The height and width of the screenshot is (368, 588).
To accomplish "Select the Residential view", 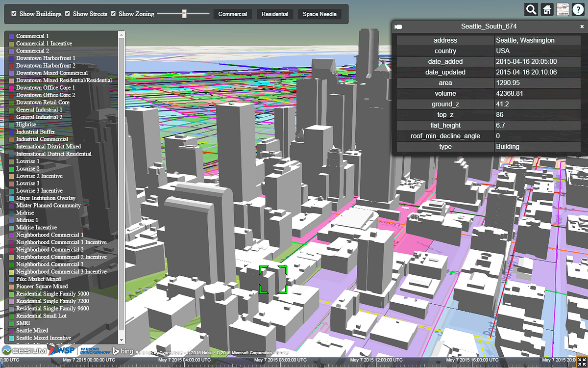I will pos(274,14).
